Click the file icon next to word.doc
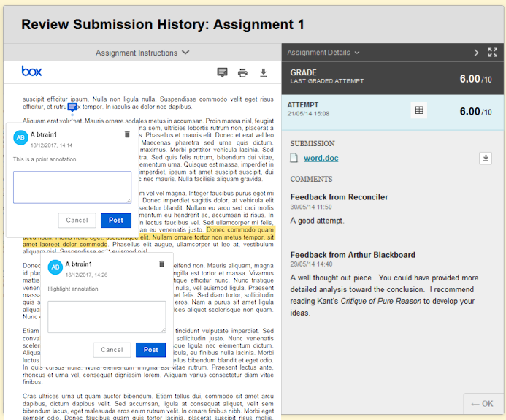 coord(294,158)
